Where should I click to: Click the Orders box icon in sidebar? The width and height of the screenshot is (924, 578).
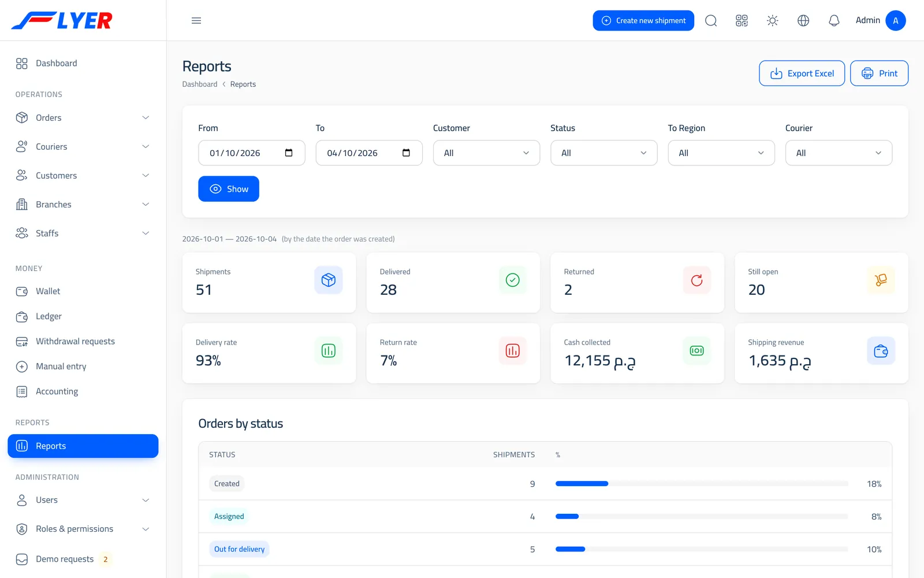click(22, 118)
